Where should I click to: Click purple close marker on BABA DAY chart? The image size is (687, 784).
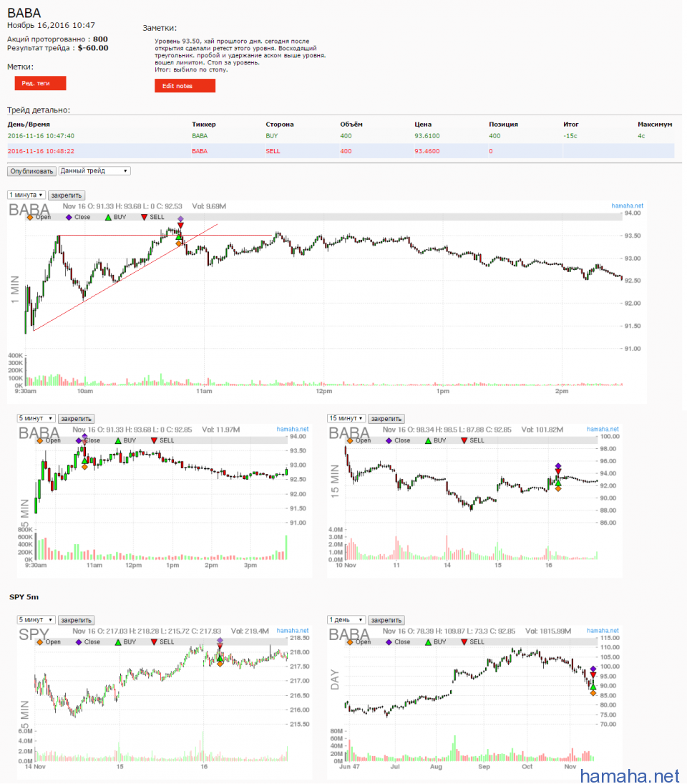point(593,669)
